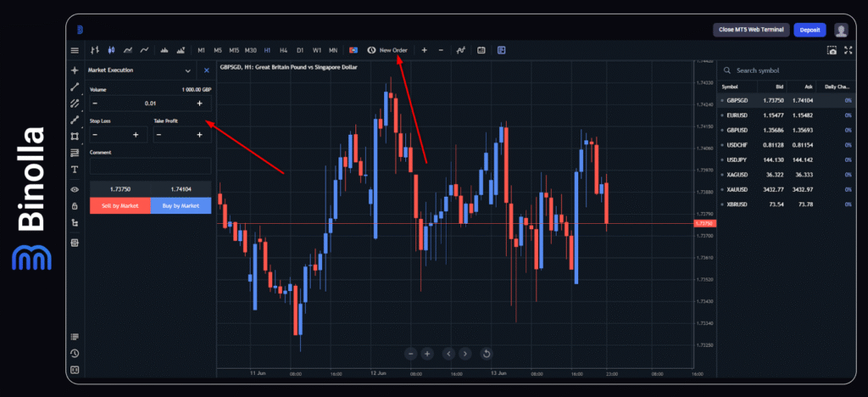This screenshot has height=397, width=868.
Task: Switch to the H4 timeframe
Action: point(283,50)
